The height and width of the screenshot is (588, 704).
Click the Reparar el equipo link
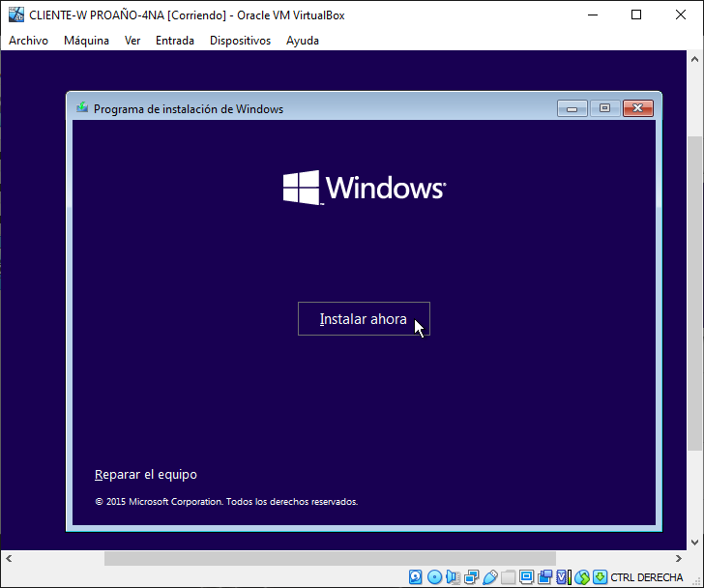pyautogui.click(x=146, y=475)
